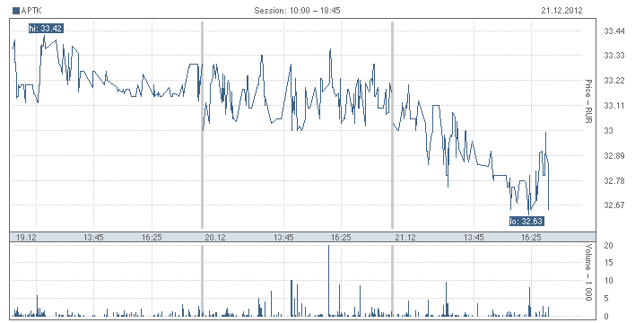Click the APTK legend color square

[x=16, y=11]
